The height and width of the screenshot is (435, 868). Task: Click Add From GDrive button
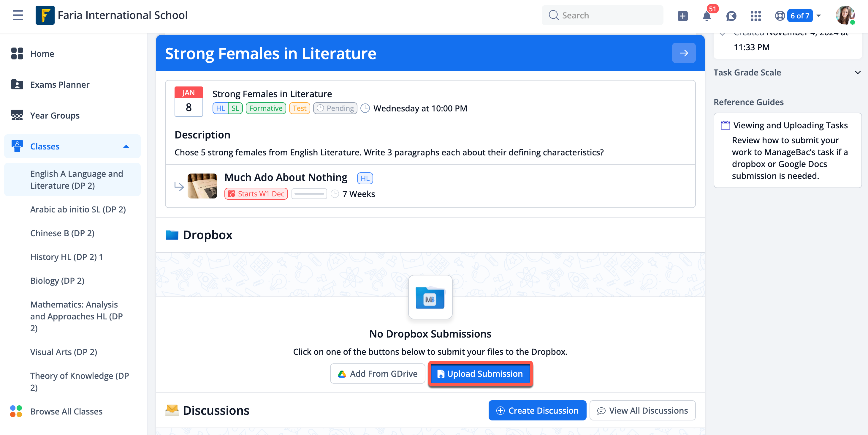(x=377, y=373)
